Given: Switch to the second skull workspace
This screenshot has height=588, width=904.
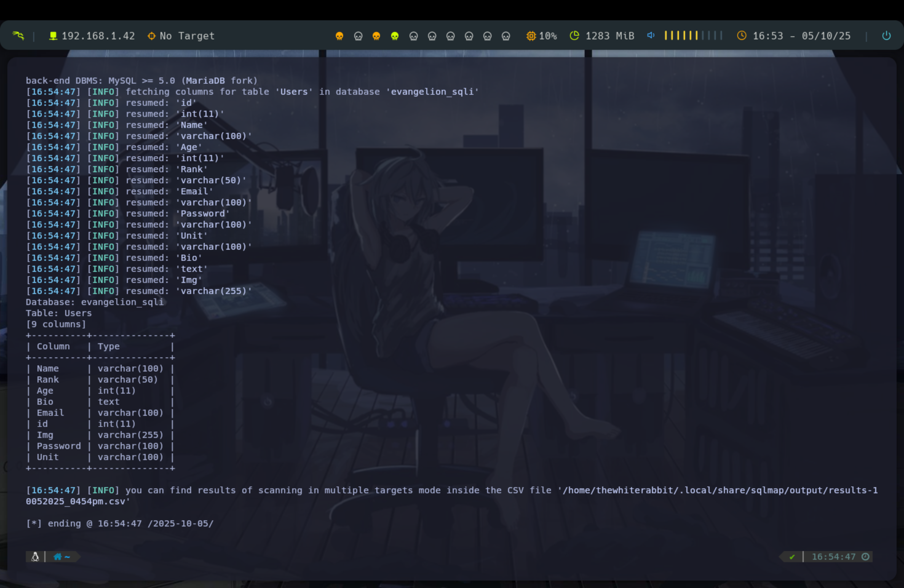Looking at the screenshot, I should (358, 36).
